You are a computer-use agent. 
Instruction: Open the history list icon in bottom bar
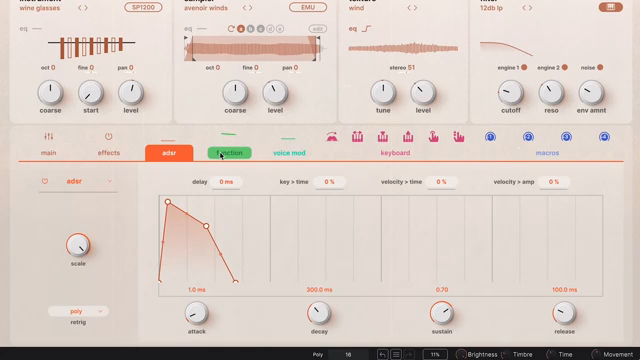point(396,354)
